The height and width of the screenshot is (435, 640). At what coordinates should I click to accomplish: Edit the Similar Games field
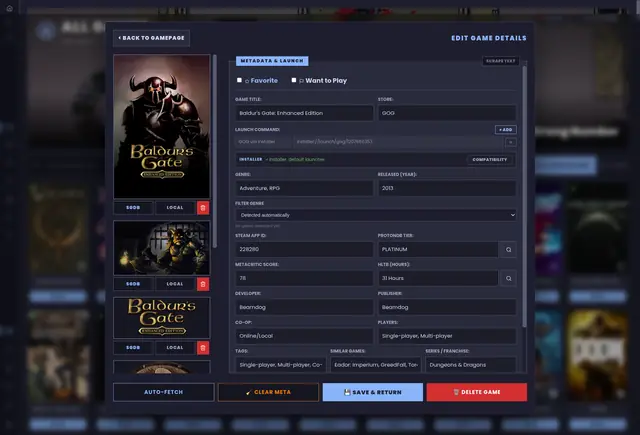[x=376, y=365]
